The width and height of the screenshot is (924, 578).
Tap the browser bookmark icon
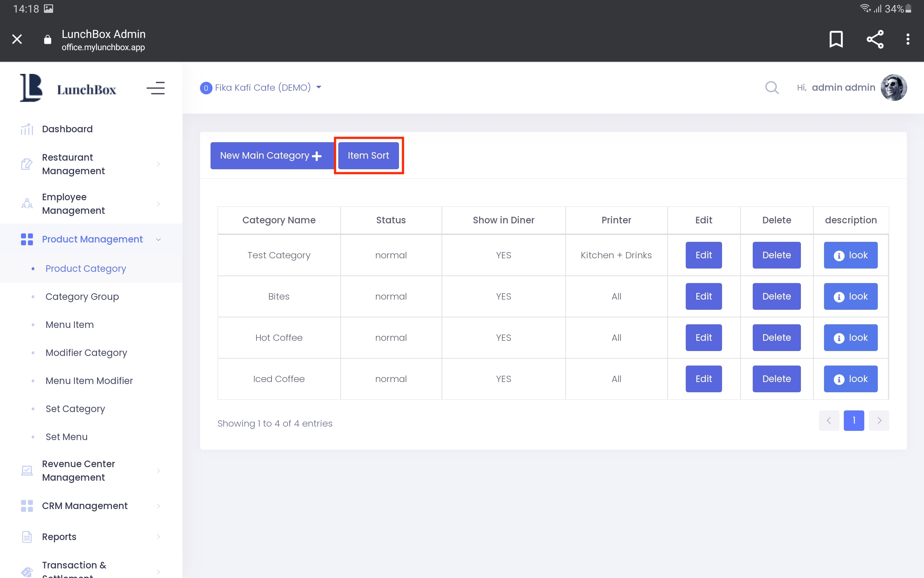pyautogui.click(x=836, y=39)
